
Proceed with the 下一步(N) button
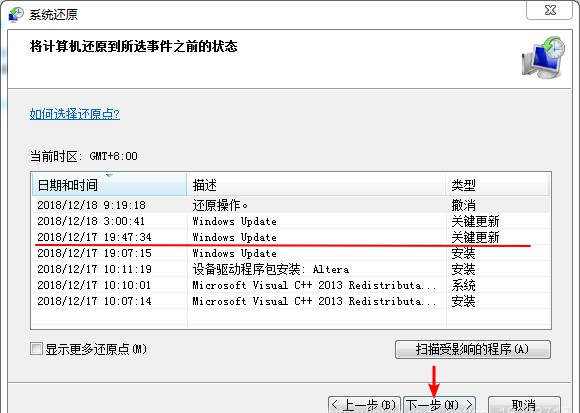[439, 404]
